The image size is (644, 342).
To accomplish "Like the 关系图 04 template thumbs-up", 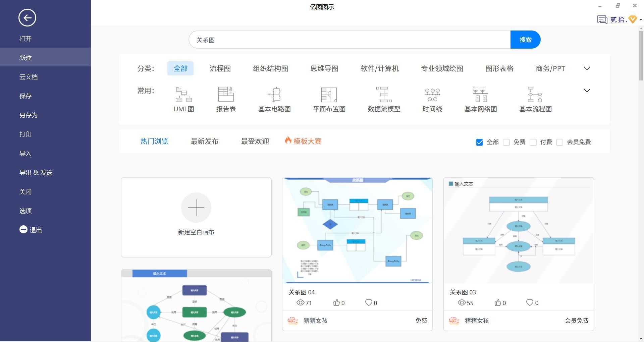I will (x=336, y=303).
